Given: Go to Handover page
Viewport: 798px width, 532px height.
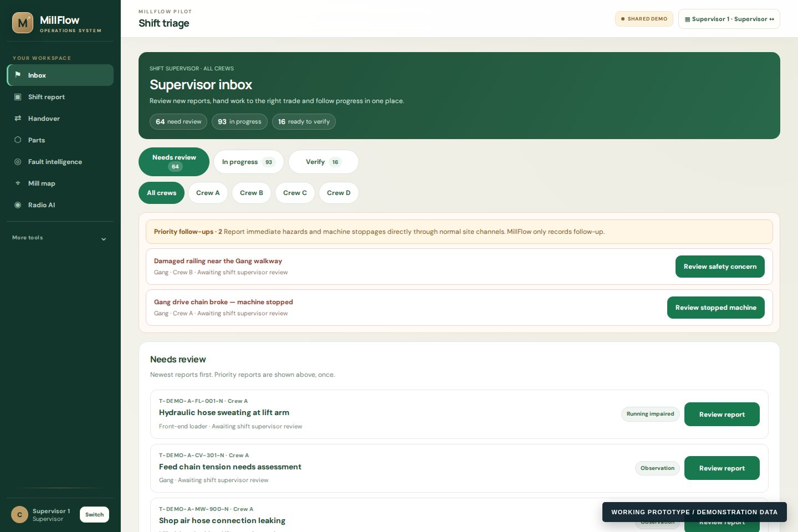Looking at the screenshot, I should click(x=60, y=119).
